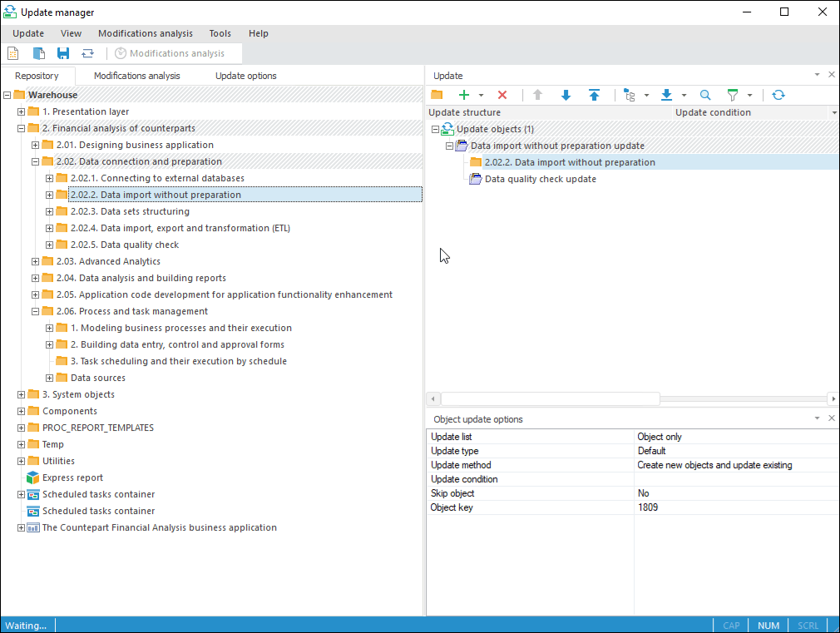This screenshot has height=633, width=840.
Task: Click the folder icon in Update toolbar
Action: [437, 96]
